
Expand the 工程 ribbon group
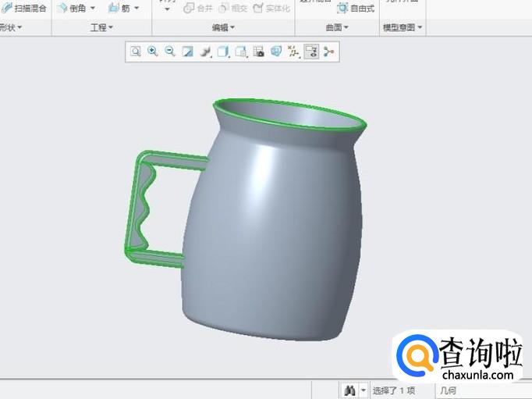(101, 27)
